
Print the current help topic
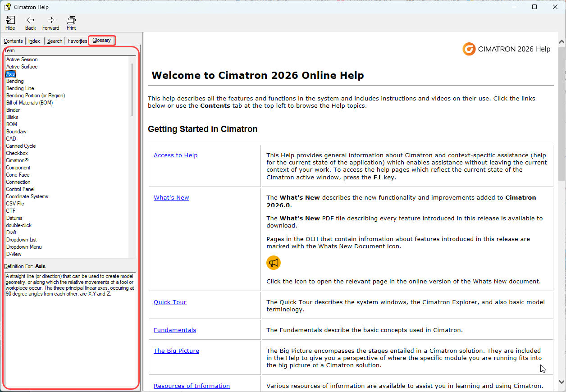[x=71, y=23]
